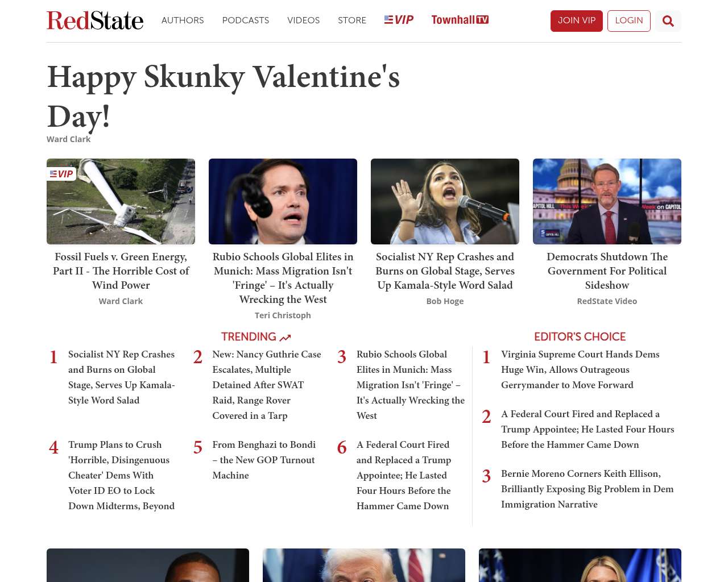Open bottom-right blonde woman with flags image
The height and width of the screenshot is (582, 728).
coord(580,565)
